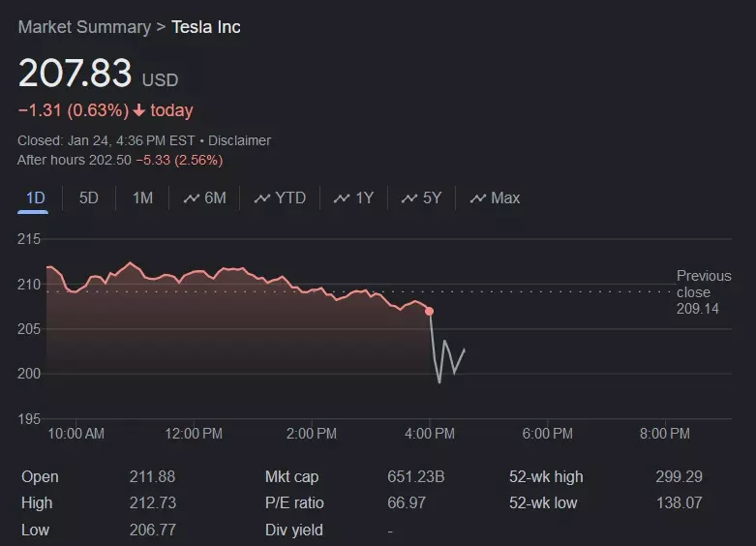This screenshot has width=756, height=546.
Task: Click the P/E ratio label
Action: tap(294, 503)
